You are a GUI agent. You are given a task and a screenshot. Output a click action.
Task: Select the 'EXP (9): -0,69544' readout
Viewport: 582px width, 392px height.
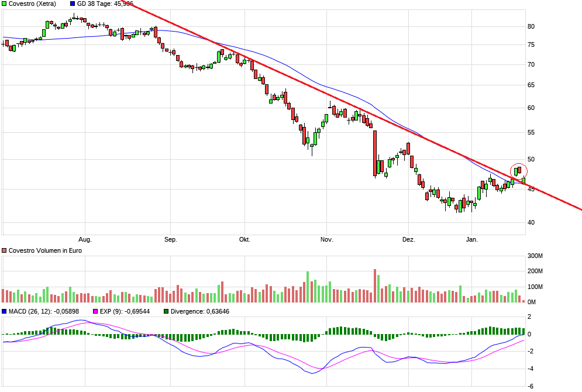click(x=125, y=311)
